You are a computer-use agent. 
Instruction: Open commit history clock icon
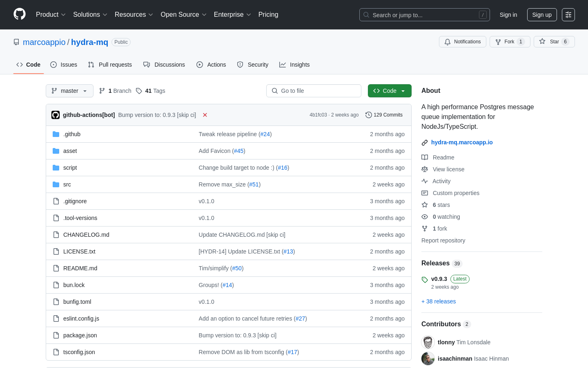tap(369, 115)
